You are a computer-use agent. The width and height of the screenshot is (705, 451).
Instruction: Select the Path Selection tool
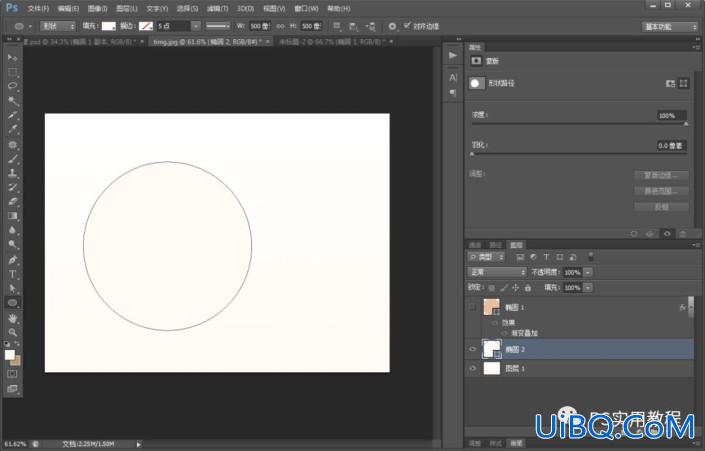click(13, 289)
